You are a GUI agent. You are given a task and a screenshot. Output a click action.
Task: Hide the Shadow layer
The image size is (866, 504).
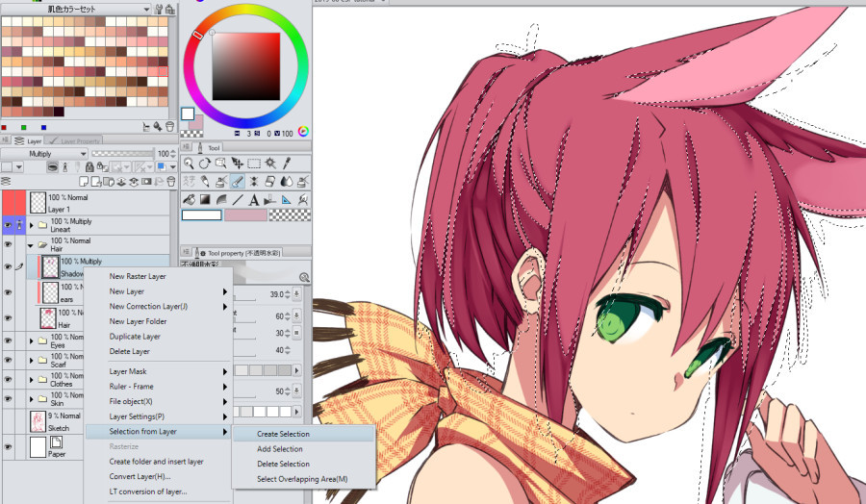pyautogui.click(x=8, y=266)
